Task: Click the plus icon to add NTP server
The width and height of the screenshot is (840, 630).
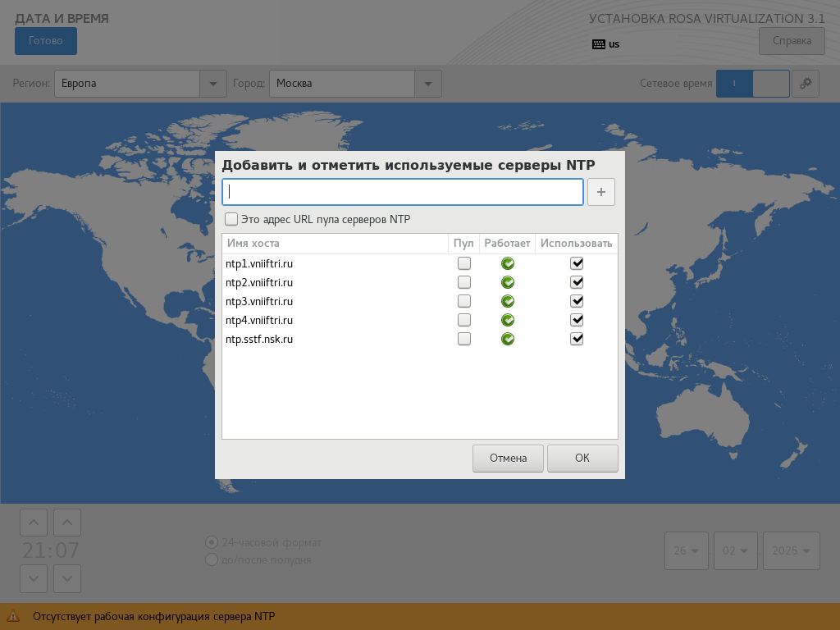Action: (x=600, y=192)
